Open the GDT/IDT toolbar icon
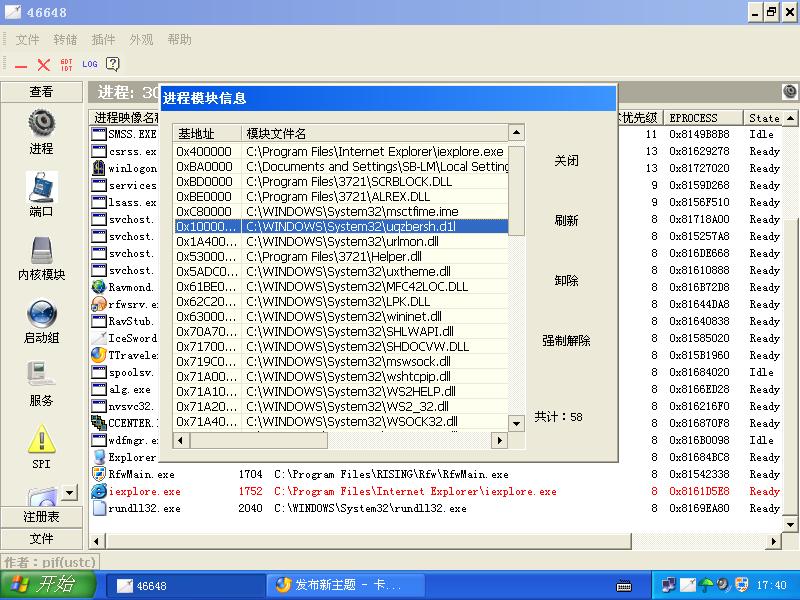This screenshot has height=600, width=800. (x=66, y=64)
